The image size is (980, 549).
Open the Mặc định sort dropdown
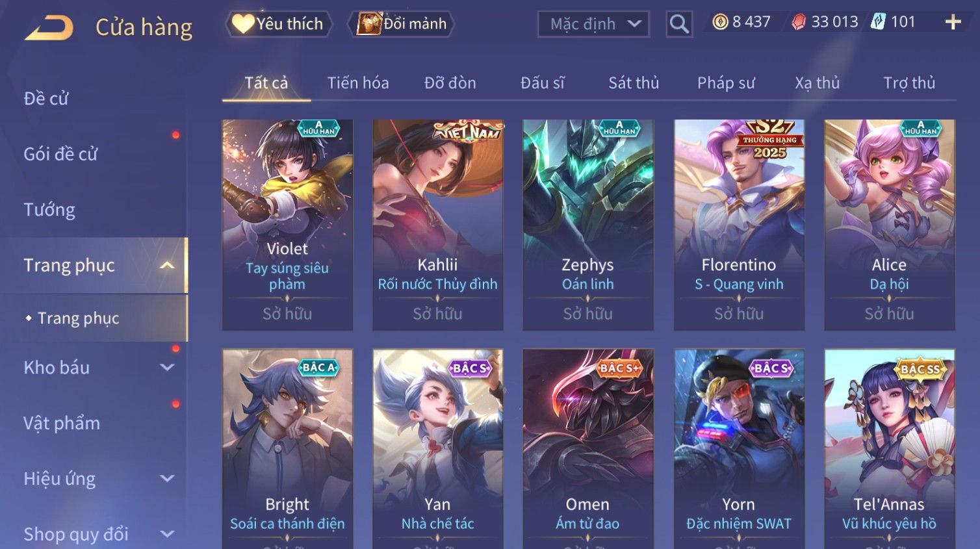pyautogui.click(x=593, y=25)
